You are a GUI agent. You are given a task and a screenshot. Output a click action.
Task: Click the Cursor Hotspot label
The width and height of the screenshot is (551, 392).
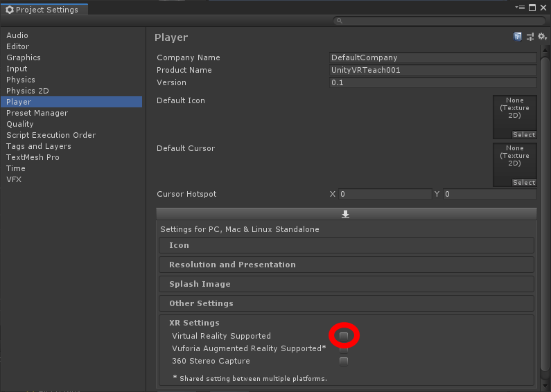pos(186,194)
